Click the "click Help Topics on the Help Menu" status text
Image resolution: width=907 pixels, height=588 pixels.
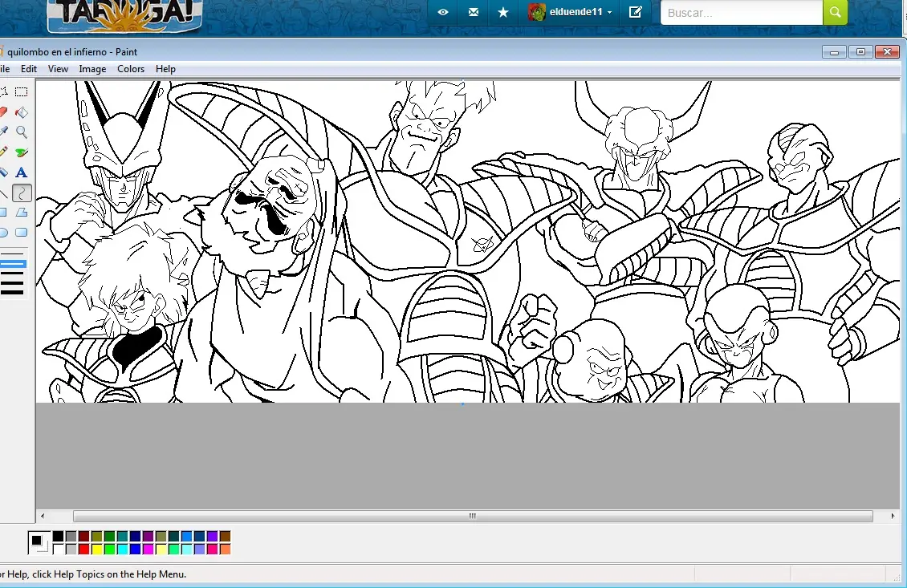108,574
